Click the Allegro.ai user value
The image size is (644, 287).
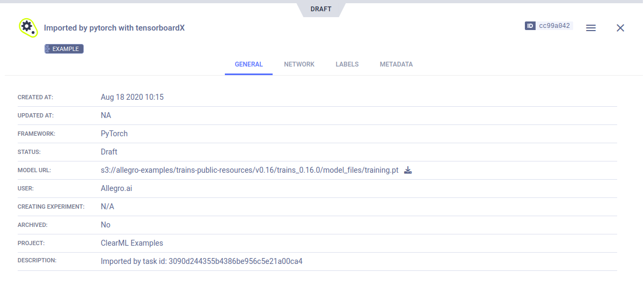(116, 188)
